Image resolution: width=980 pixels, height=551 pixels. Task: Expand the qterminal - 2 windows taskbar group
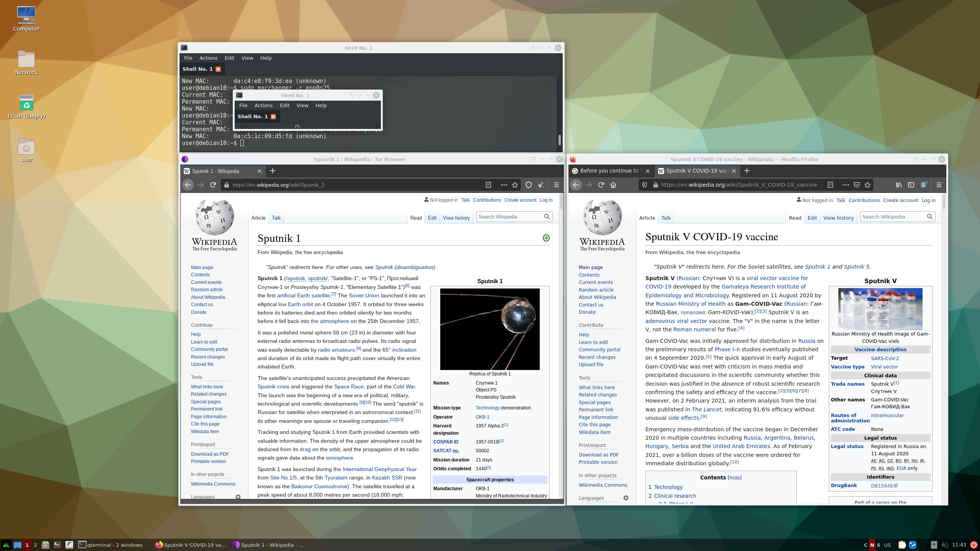click(110, 545)
